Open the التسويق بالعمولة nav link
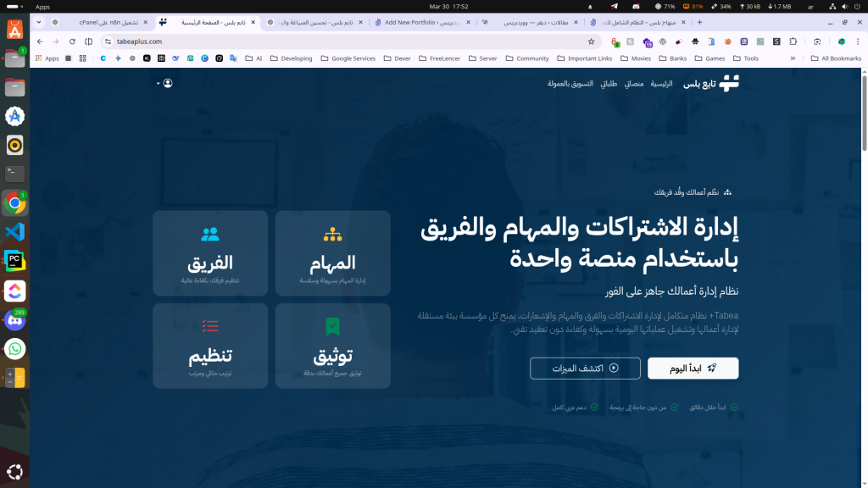Viewport: 868px width, 488px height. coord(570,83)
